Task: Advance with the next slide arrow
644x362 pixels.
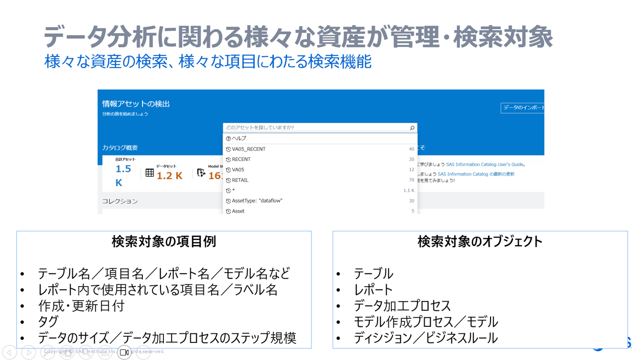Action: click(x=29, y=352)
